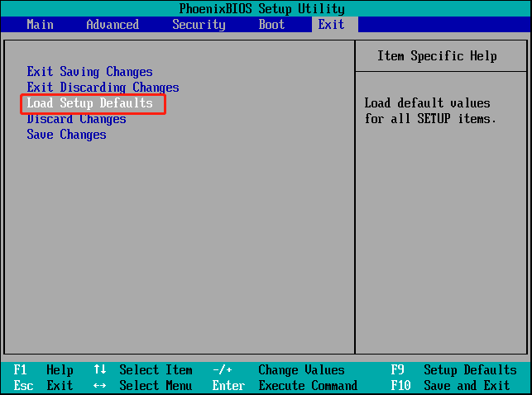Click the F1 Help legend entry
The width and height of the screenshot is (532, 395).
pos(43,370)
